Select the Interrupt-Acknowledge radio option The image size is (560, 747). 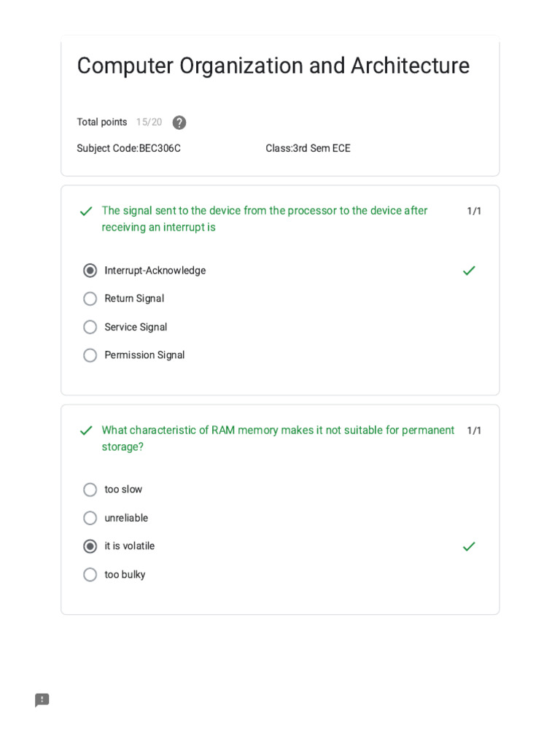click(x=90, y=271)
